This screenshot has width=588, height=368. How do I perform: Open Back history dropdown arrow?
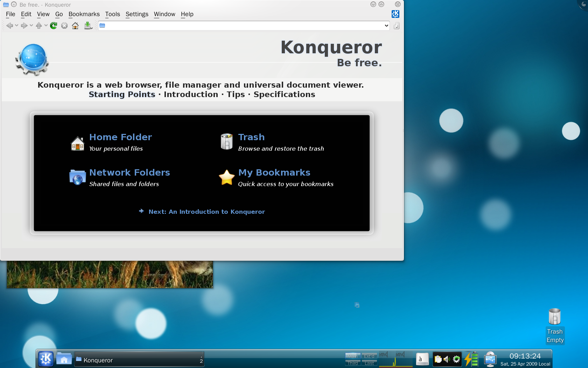pyautogui.click(x=16, y=26)
